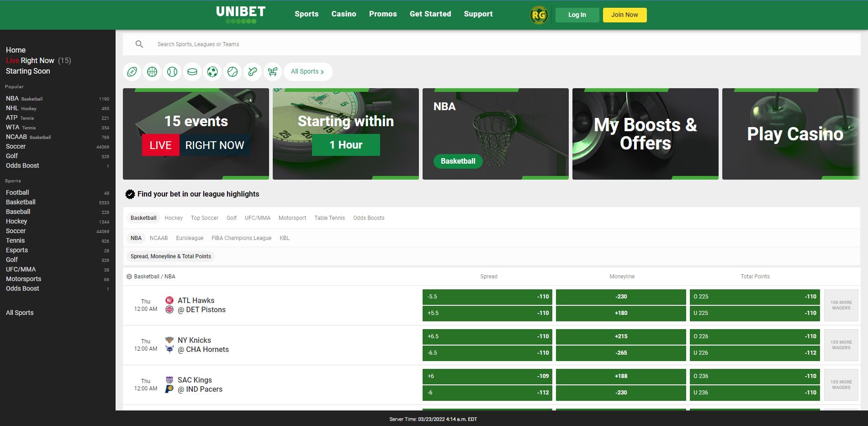Bet DET Pistons +180 moneyline
The height and width of the screenshot is (426, 868).
tap(621, 313)
